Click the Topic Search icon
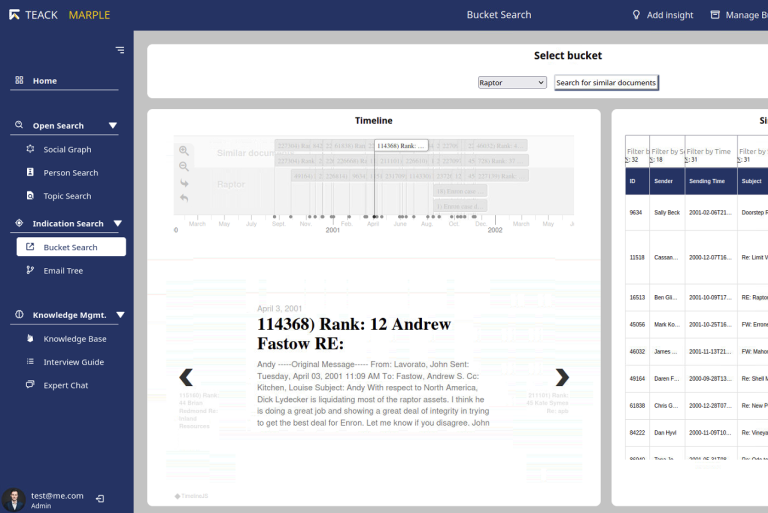 (30, 195)
